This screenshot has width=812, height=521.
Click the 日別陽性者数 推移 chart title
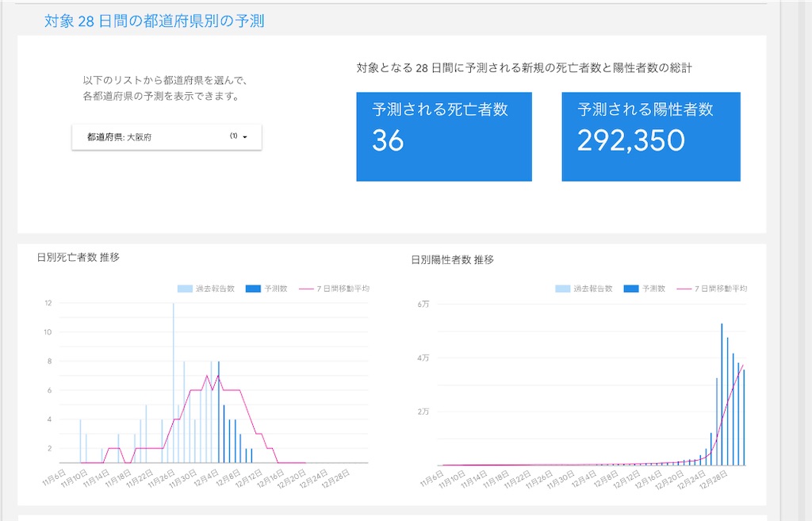click(x=453, y=260)
